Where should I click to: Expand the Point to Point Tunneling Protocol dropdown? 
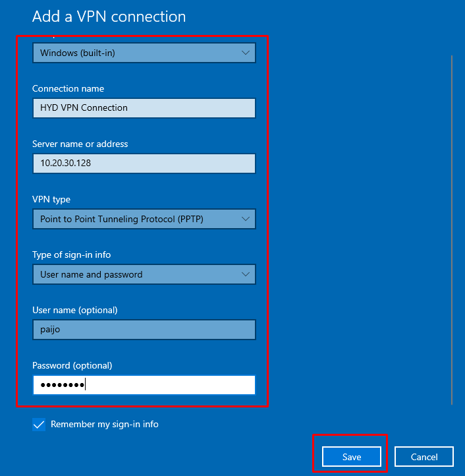(x=144, y=219)
